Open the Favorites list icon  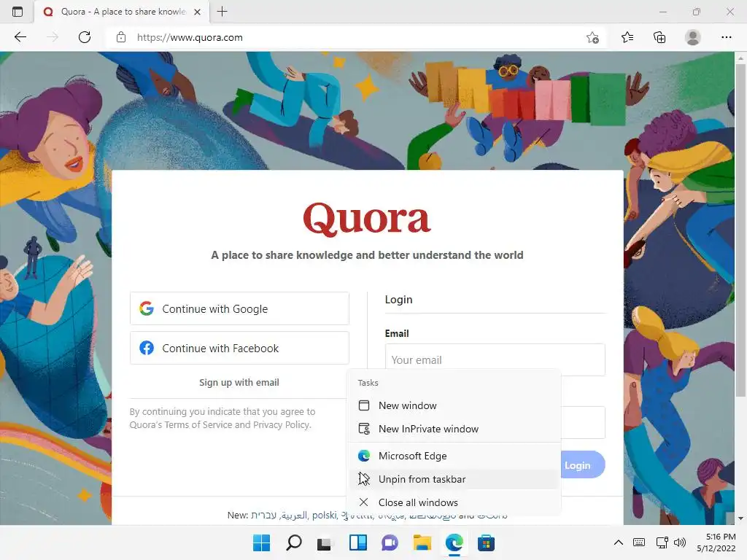[627, 37]
